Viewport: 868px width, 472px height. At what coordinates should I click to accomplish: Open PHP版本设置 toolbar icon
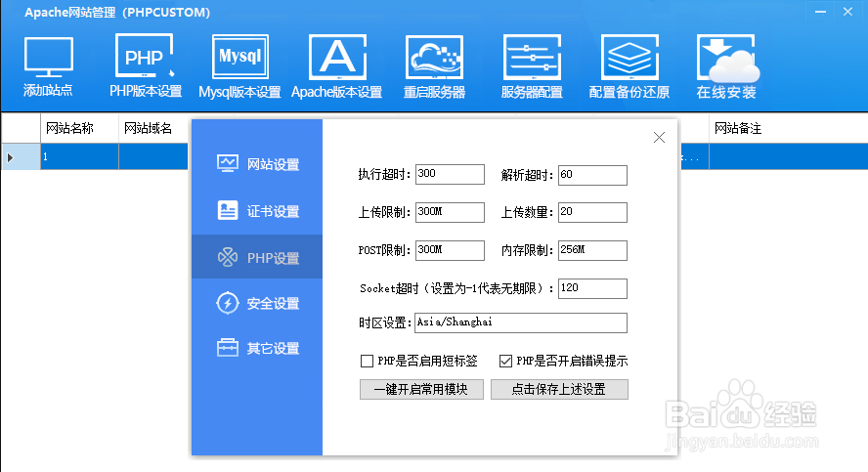tap(145, 57)
